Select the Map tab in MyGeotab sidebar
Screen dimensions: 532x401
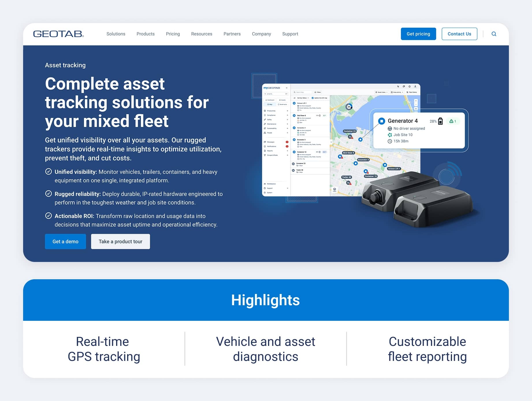[270, 104]
